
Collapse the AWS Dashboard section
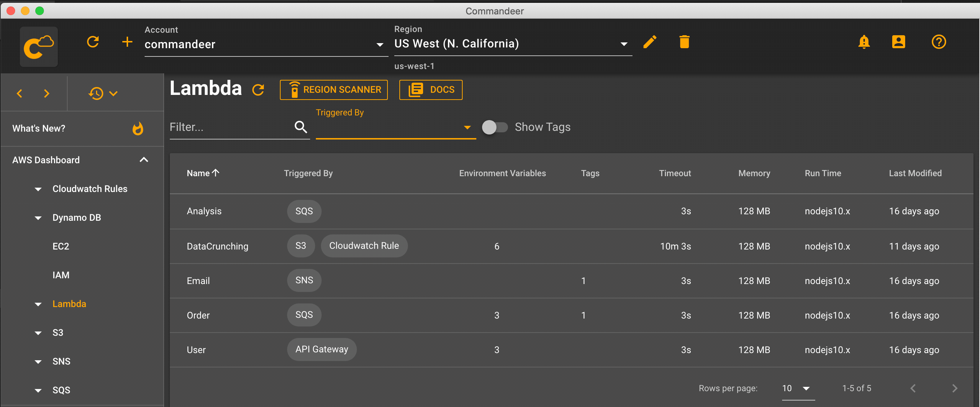point(144,160)
